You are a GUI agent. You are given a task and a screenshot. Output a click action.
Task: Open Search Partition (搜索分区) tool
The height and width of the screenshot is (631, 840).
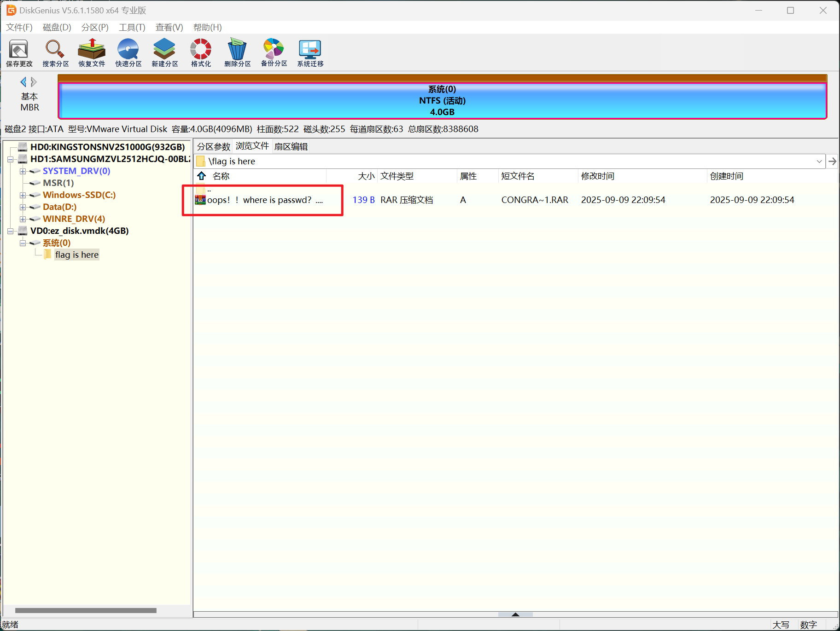[x=55, y=52]
